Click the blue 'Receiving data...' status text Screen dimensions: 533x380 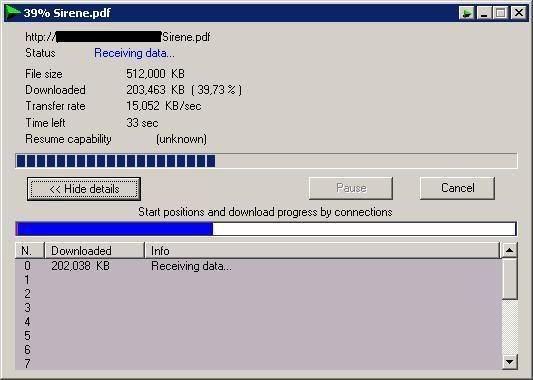click(134, 53)
